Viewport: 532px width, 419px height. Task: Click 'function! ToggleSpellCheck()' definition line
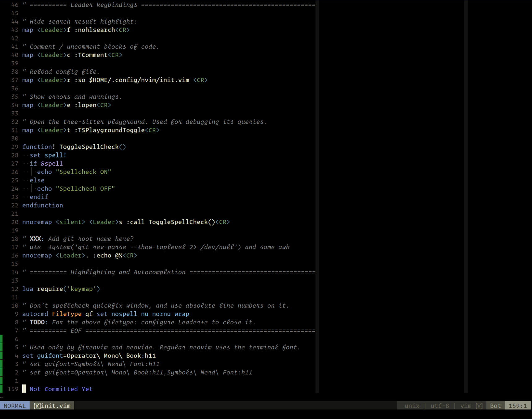[x=74, y=147]
